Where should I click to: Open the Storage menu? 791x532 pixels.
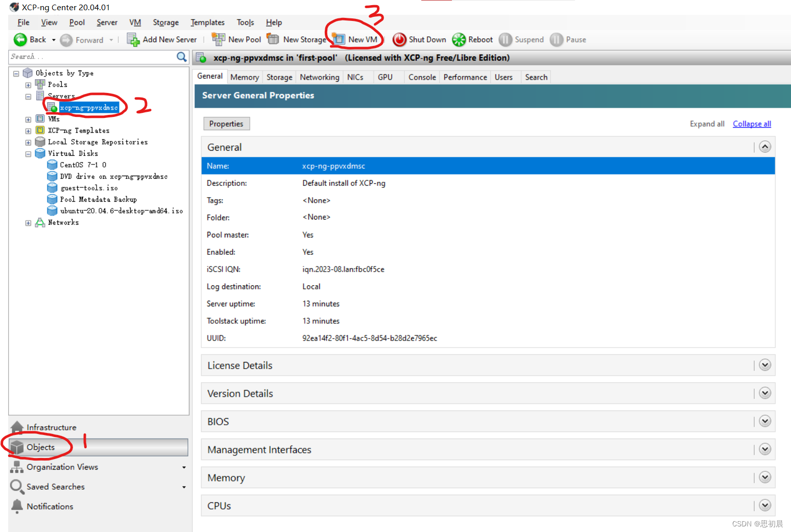(x=166, y=22)
